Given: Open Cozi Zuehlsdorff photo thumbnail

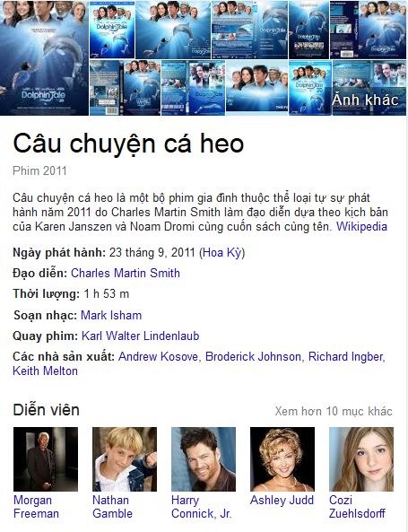Looking at the screenshot, I should (361, 459).
